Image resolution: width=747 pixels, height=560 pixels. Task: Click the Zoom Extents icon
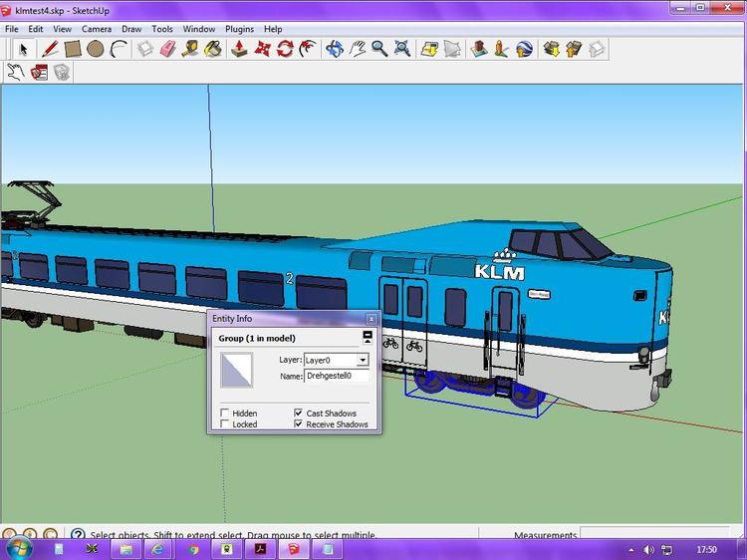(402, 49)
